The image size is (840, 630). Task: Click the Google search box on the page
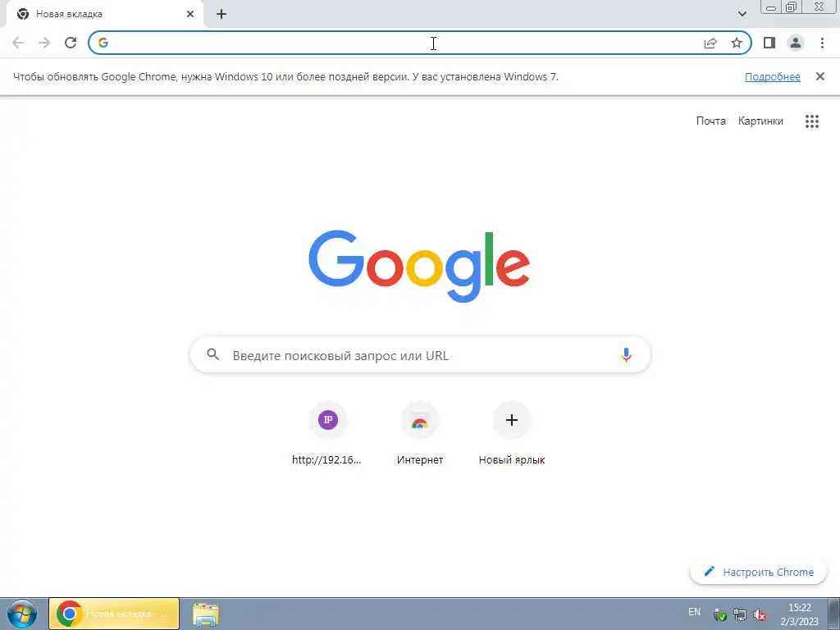click(x=420, y=354)
